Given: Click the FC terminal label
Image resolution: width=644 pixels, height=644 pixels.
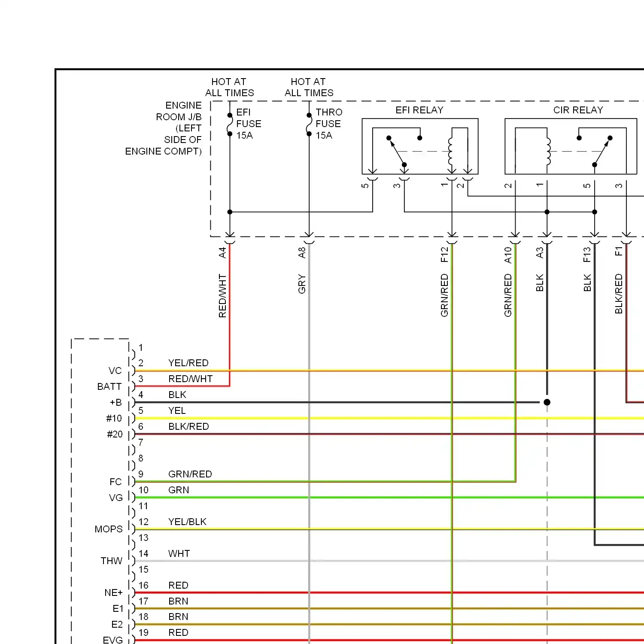Looking at the screenshot, I should tap(115, 482).
